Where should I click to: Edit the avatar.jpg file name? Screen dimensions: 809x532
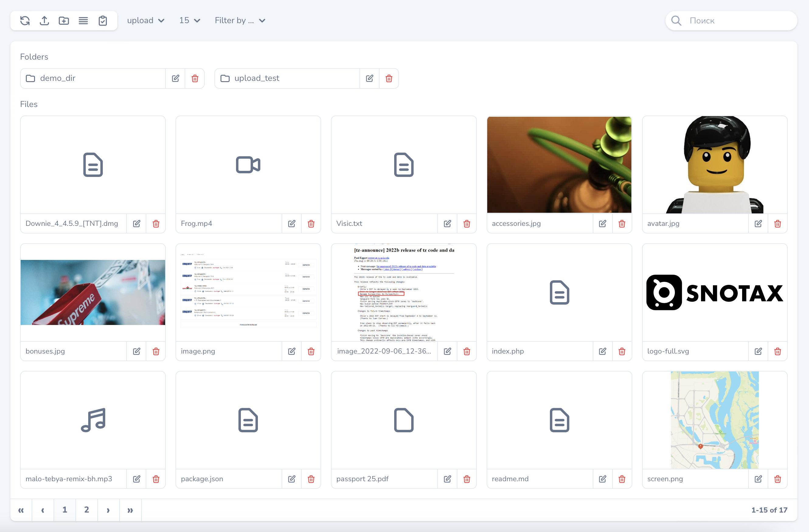(758, 223)
